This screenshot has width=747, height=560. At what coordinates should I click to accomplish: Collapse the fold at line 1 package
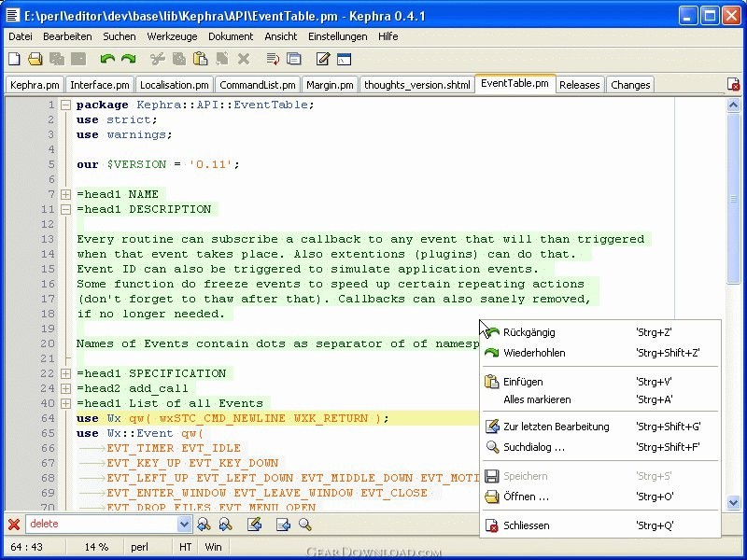tap(65, 105)
